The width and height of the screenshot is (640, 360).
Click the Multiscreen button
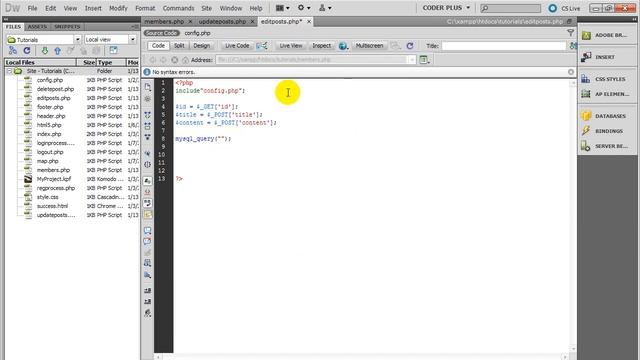click(369, 46)
